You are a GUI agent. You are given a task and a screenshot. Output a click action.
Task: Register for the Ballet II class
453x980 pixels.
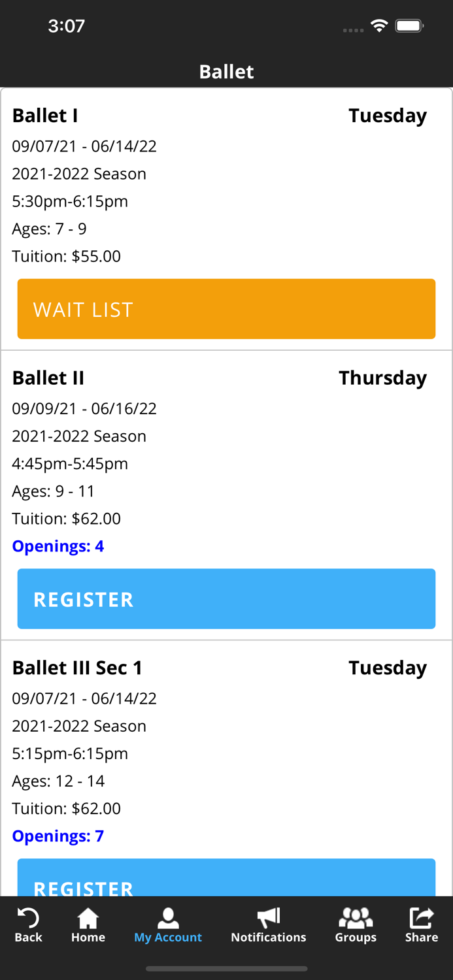(226, 598)
